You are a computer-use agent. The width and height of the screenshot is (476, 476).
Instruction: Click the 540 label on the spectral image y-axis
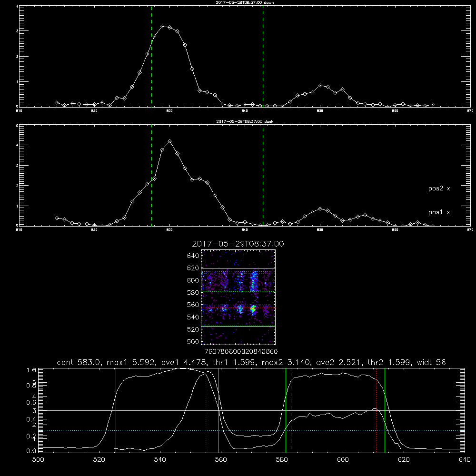193,317
